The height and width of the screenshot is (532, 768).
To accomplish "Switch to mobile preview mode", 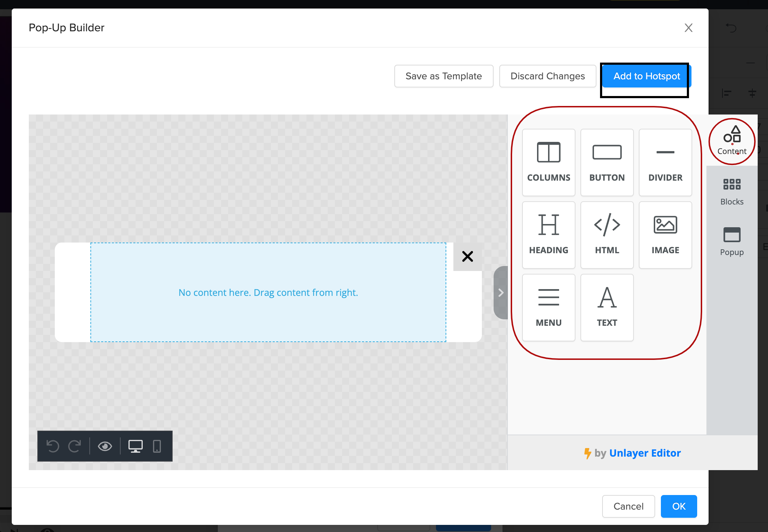I will pyautogui.click(x=157, y=446).
